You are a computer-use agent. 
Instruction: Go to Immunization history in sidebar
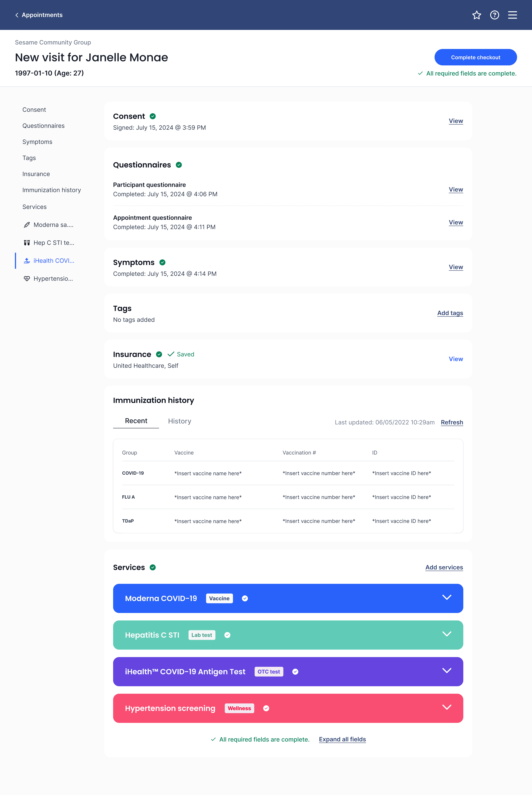(x=52, y=190)
